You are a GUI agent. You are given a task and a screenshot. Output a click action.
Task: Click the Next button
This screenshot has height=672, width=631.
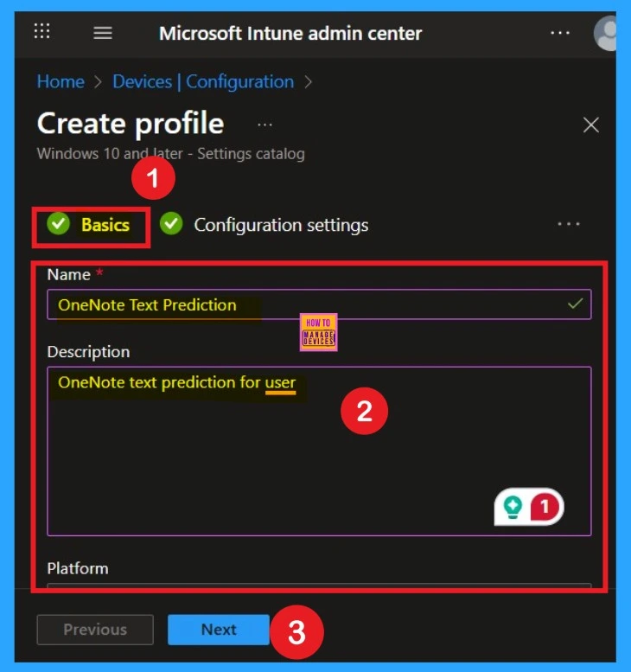pyautogui.click(x=219, y=630)
